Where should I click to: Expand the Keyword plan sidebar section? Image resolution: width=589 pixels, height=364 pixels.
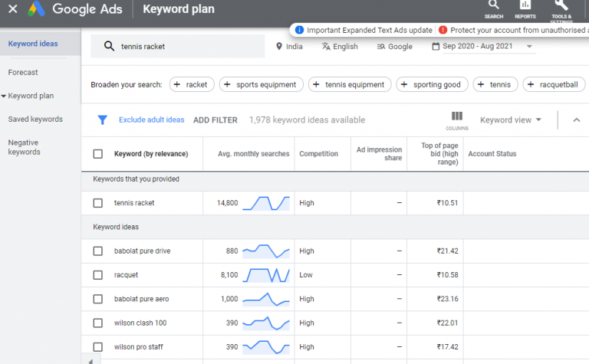click(3, 96)
